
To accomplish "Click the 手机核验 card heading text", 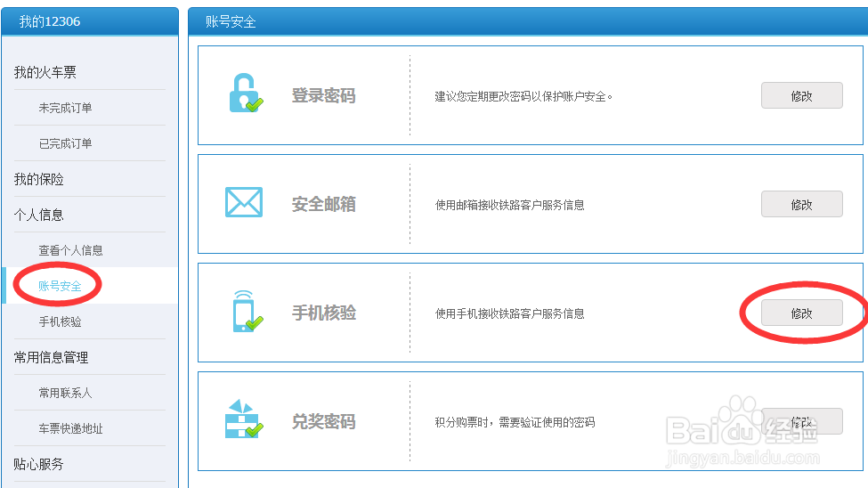I will tap(324, 313).
